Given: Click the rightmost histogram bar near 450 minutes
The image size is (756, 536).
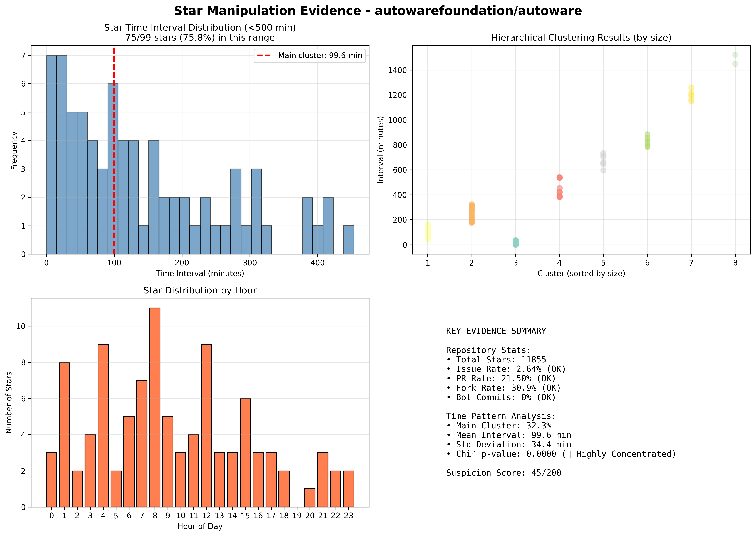Looking at the screenshot, I should (x=349, y=240).
